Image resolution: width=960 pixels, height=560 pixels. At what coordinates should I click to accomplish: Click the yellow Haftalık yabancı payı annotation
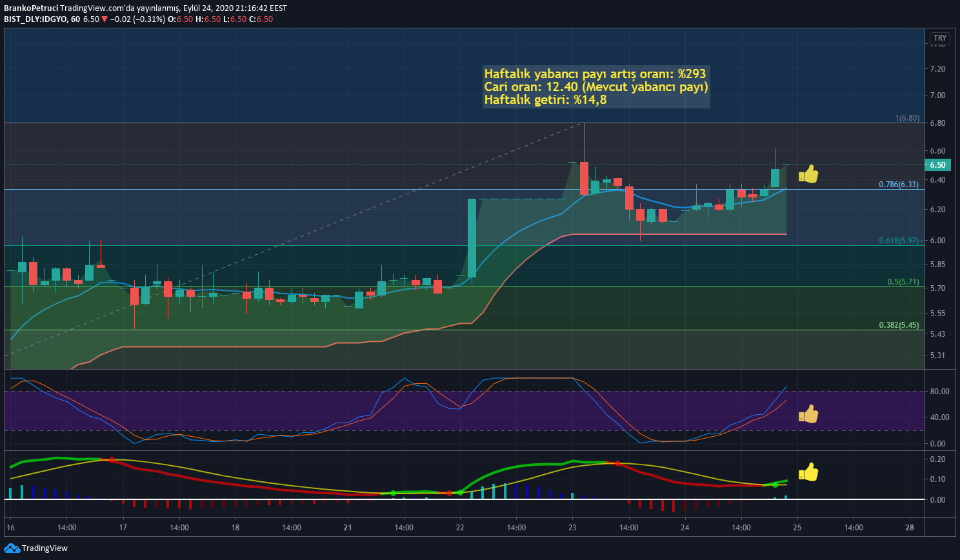[x=596, y=86]
